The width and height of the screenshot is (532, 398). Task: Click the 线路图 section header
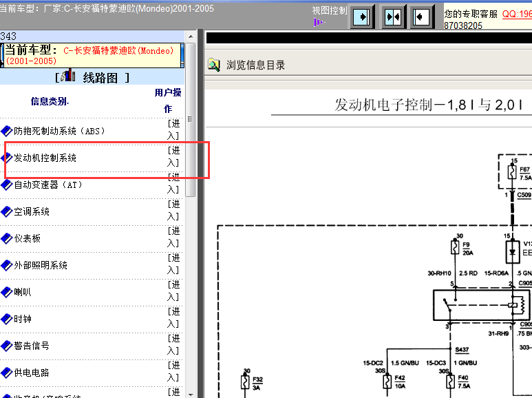[x=100, y=78]
